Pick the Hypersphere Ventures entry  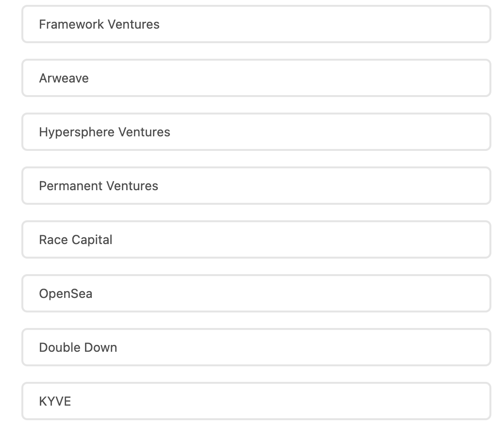(256, 132)
